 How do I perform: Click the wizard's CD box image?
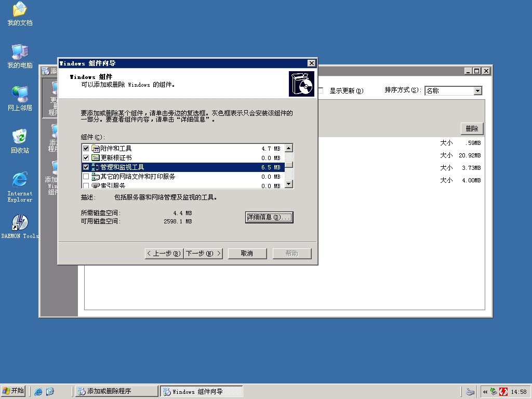pos(301,84)
